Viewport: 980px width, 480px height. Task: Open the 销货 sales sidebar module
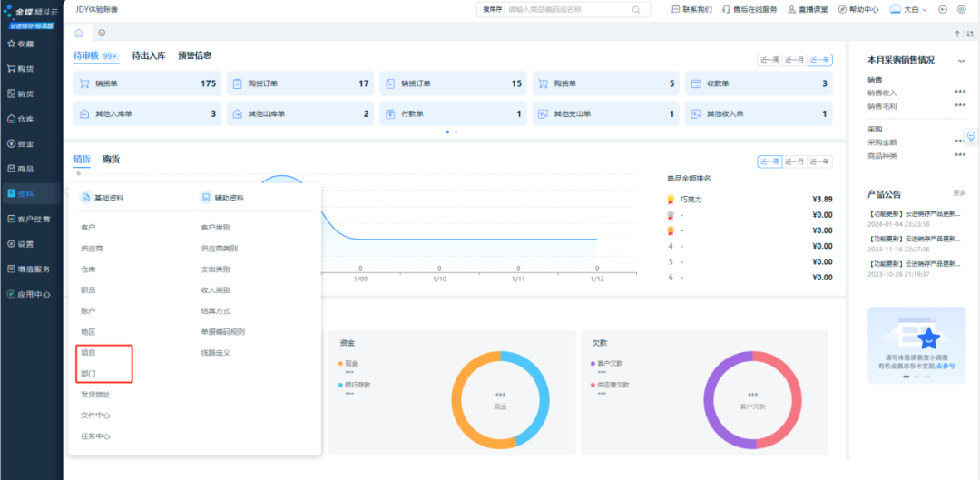click(x=21, y=93)
